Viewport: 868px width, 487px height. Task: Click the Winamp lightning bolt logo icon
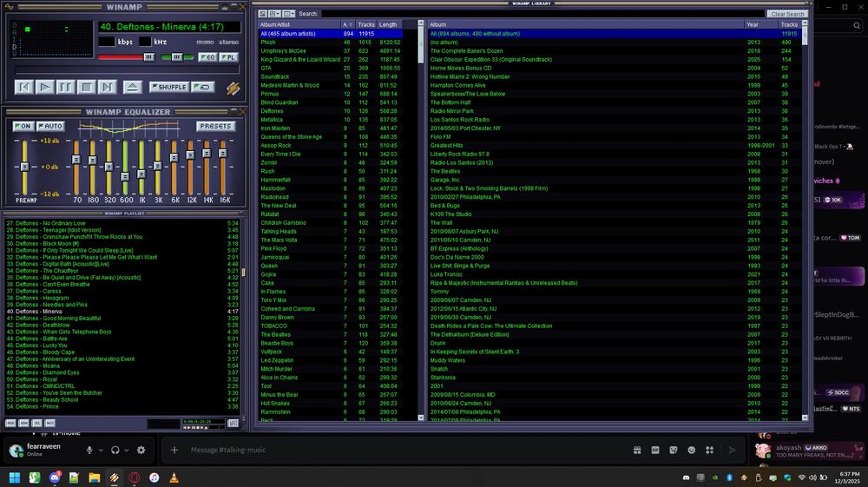(x=233, y=88)
